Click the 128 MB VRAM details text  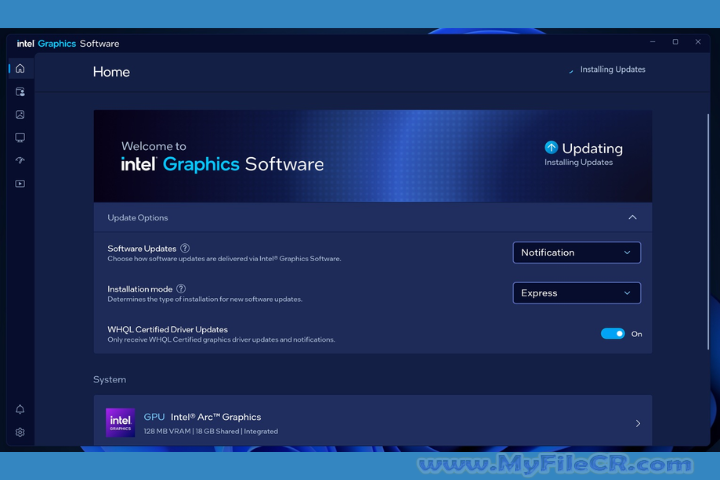(x=211, y=431)
